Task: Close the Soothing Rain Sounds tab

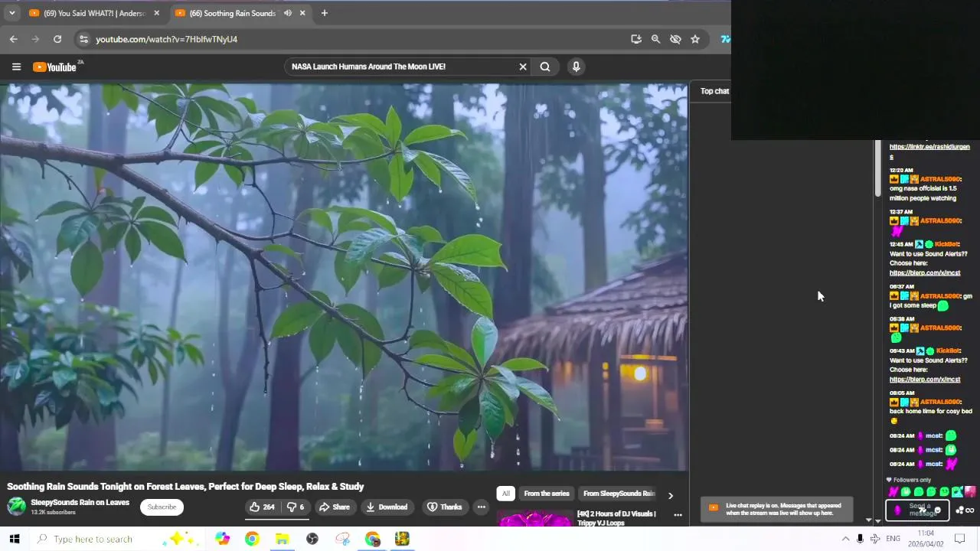Action: coord(302,13)
